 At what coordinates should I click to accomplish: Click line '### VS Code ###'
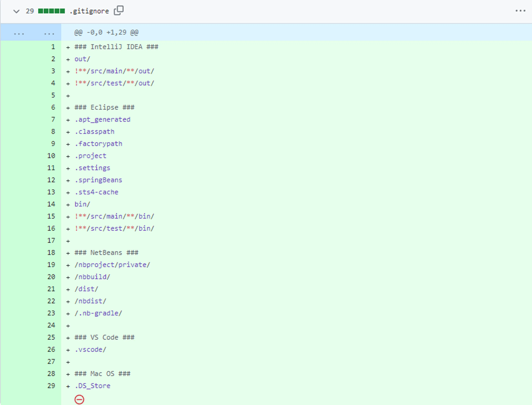click(x=104, y=337)
